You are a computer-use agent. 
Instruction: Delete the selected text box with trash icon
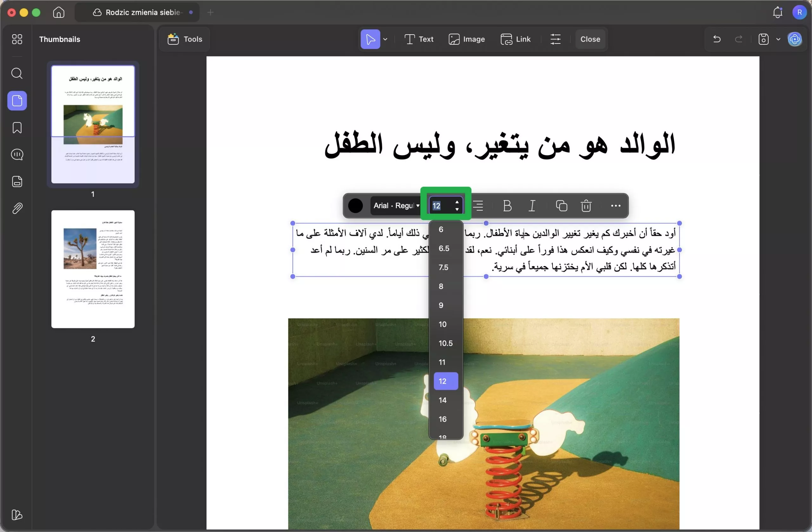point(586,206)
